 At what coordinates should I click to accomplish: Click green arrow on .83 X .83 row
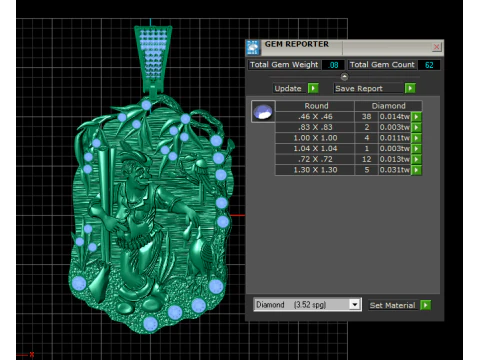416,127
